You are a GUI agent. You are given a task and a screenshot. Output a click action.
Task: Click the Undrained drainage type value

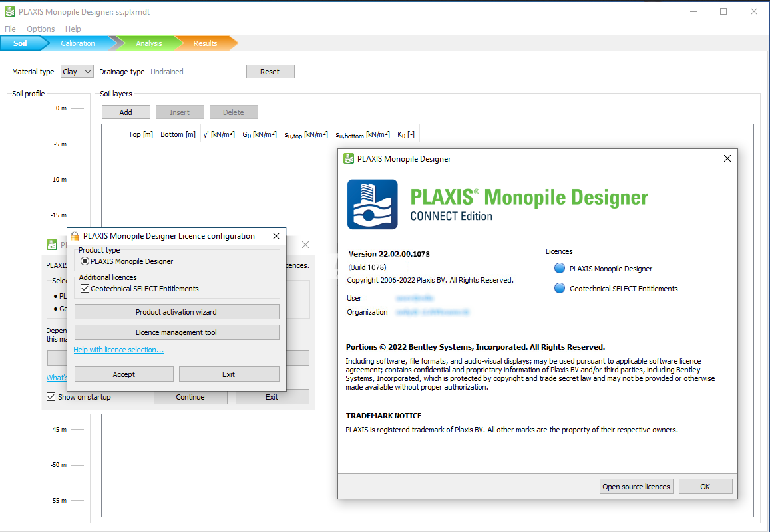coord(167,72)
